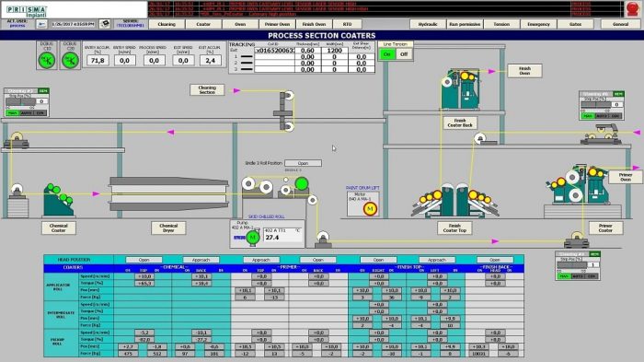Click the upper right steering strip position slider

(x=595, y=105)
